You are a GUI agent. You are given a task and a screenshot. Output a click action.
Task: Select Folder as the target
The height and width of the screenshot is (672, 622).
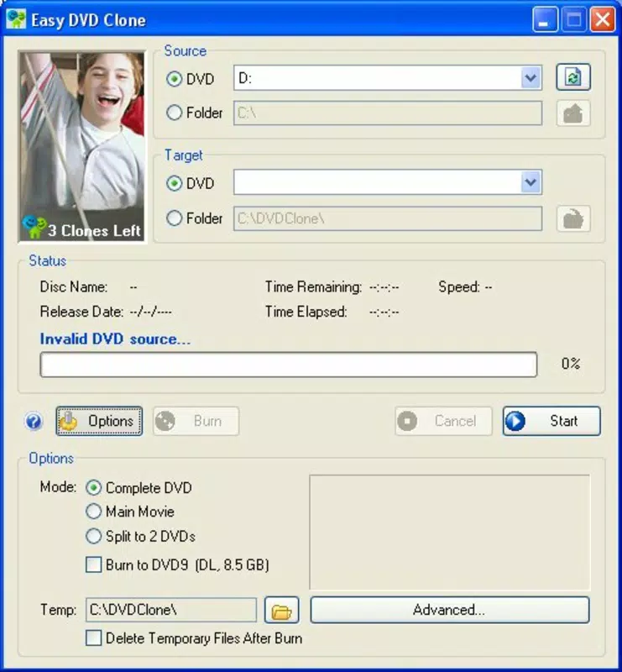coord(194,218)
